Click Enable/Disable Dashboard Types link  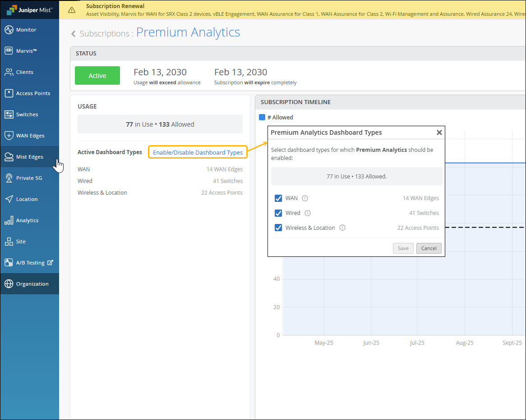(198, 152)
